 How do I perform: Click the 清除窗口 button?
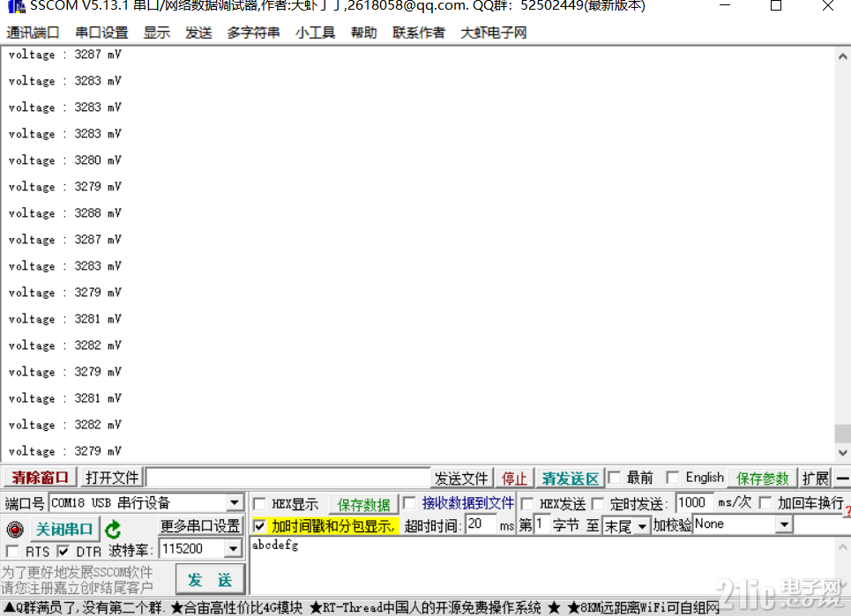(x=40, y=478)
